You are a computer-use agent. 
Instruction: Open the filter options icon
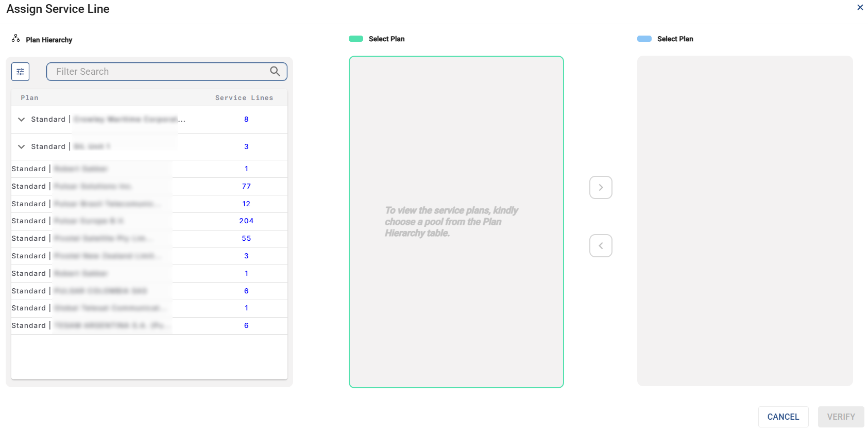pyautogui.click(x=20, y=72)
